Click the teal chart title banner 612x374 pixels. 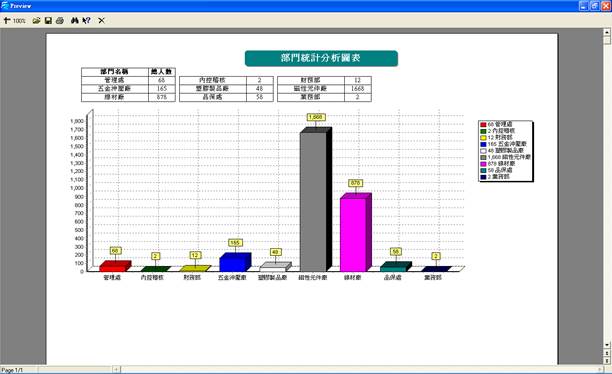[x=321, y=58]
